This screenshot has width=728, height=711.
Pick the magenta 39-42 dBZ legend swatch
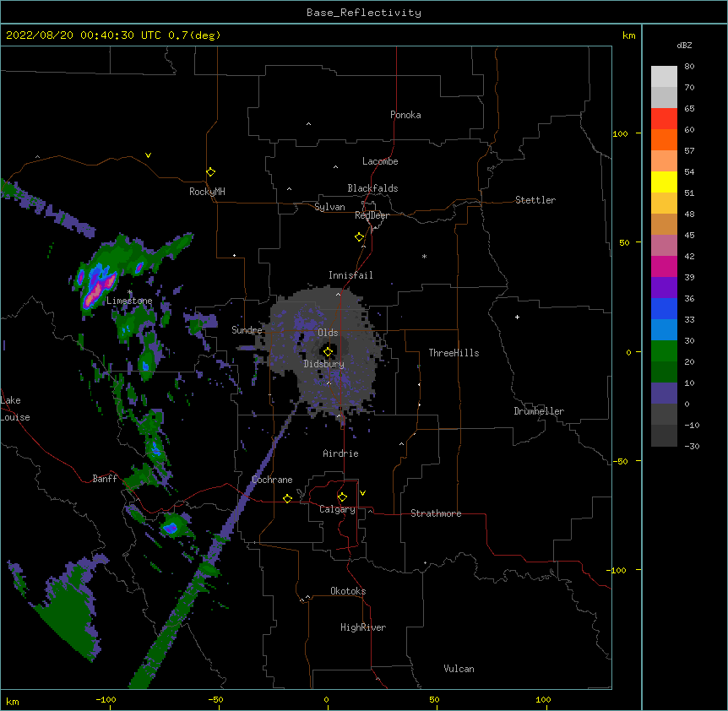tap(664, 266)
